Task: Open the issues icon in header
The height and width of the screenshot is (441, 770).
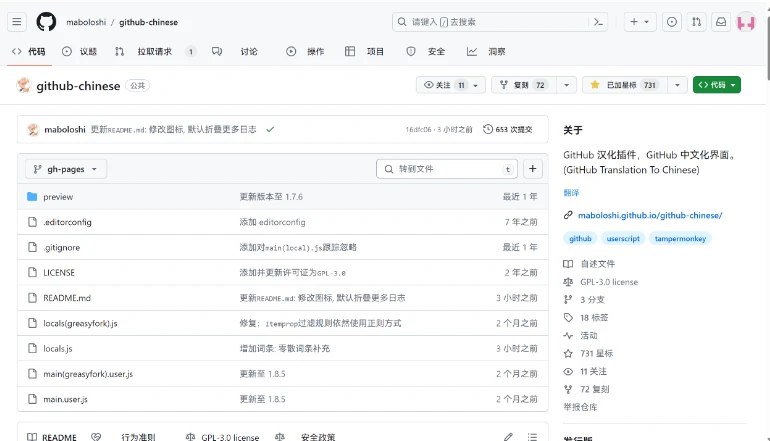Action: tap(672, 22)
